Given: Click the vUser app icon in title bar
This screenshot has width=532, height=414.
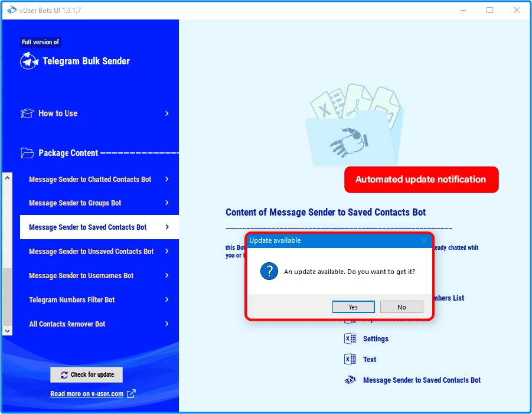Looking at the screenshot, I should click(x=12, y=10).
